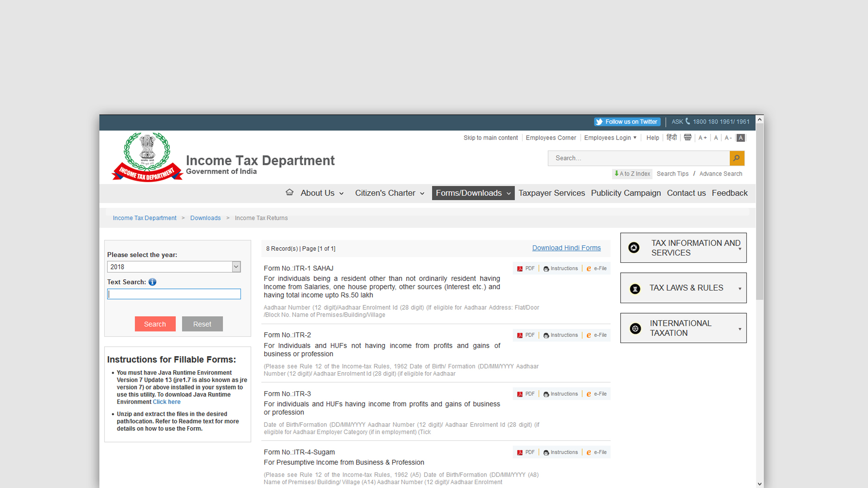Toggle high contrast dark A button
Screen dimensions: 868x488
[741, 138]
